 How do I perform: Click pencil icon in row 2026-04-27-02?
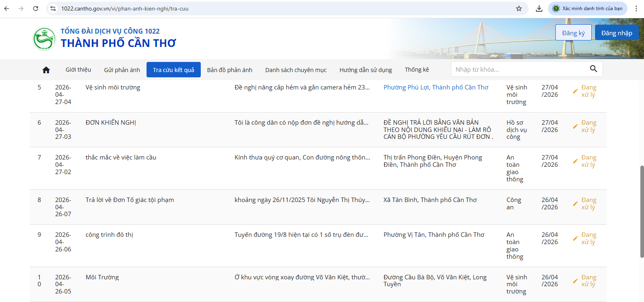(575, 161)
